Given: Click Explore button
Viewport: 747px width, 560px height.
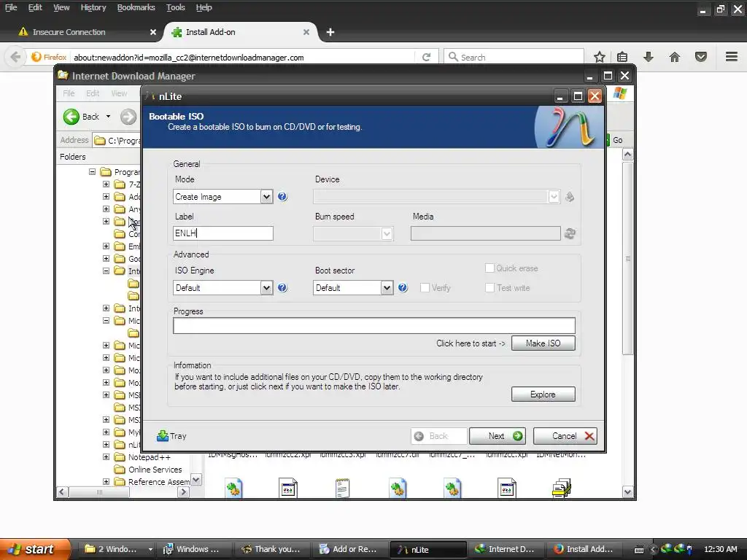Looking at the screenshot, I should pyautogui.click(x=543, y=394).
